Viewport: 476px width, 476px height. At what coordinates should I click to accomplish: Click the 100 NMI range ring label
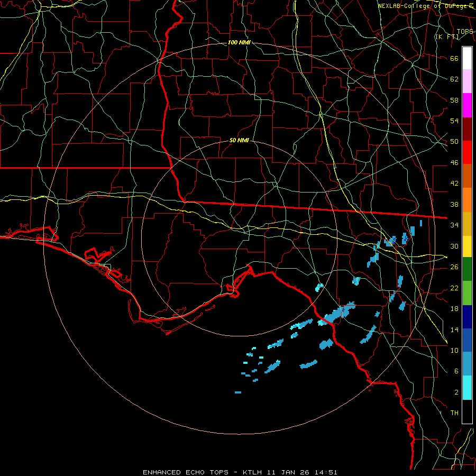[x=239, y=42]
